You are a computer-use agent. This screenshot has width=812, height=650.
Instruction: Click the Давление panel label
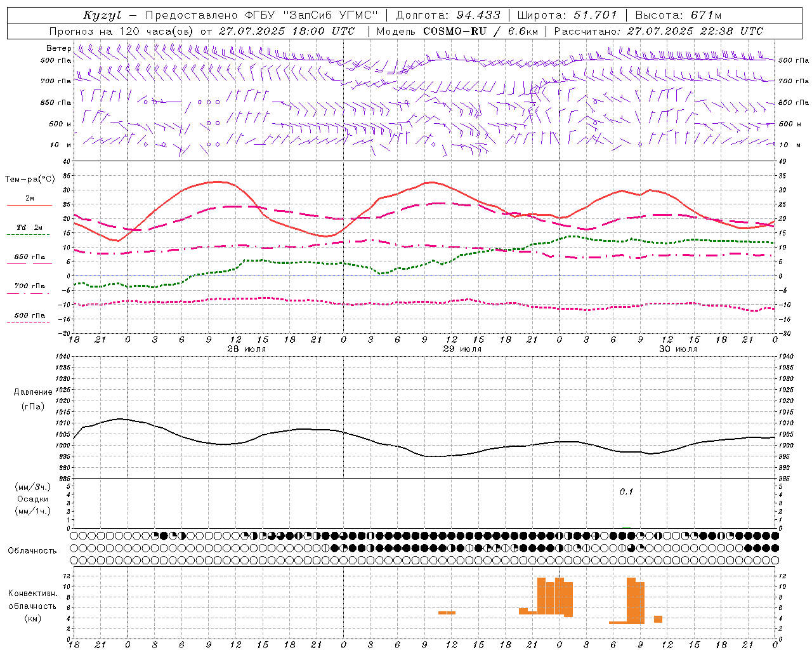point(33,392)
